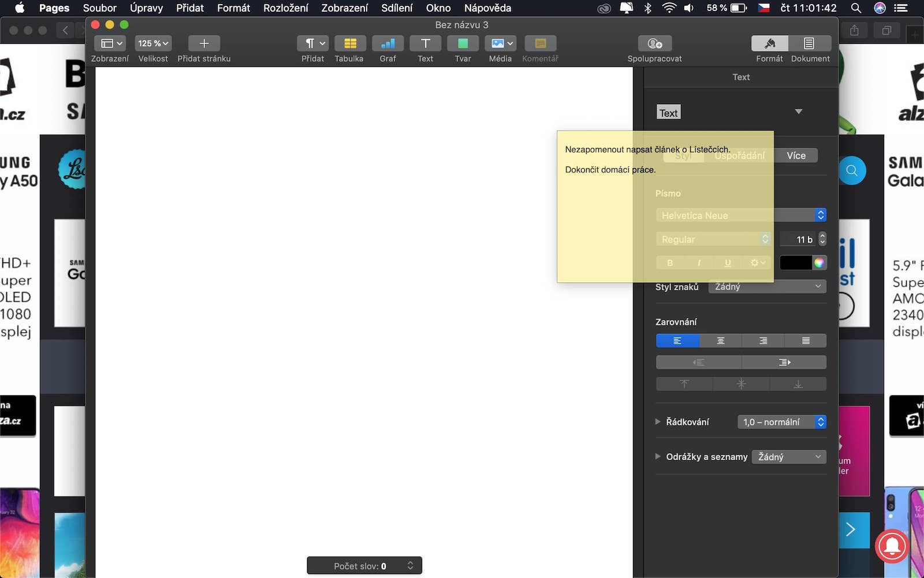The height and width of the screenshot is (578, 924).
Task: Click the black text color swatch
Action: click(x=795, y=263)
